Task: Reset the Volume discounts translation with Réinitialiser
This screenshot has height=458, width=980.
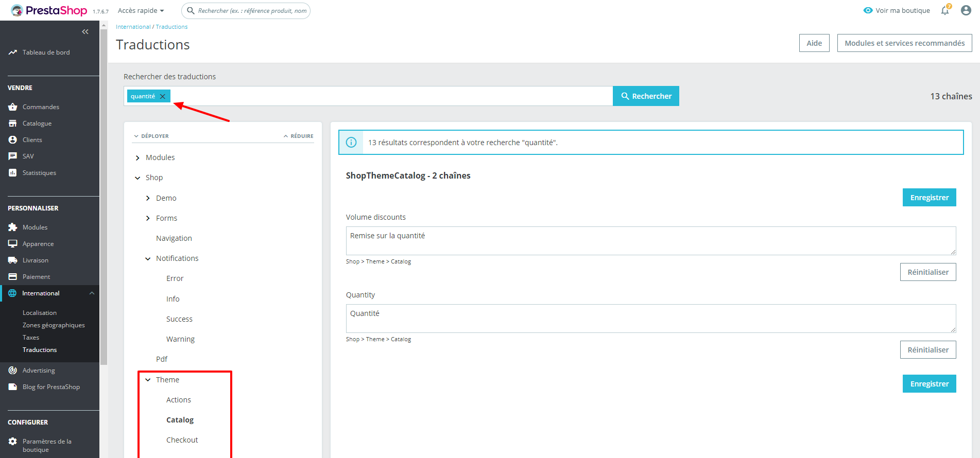Action: (928, 272)
